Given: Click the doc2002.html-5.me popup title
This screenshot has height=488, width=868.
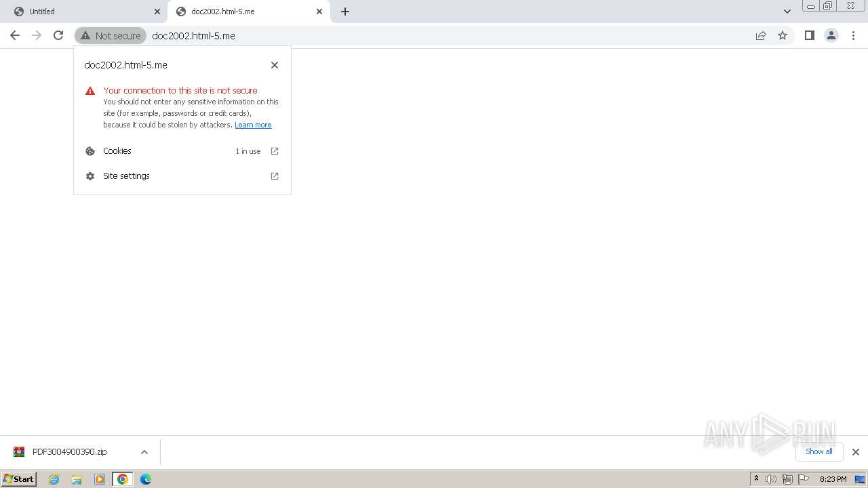Looking at the screenshot, I should (x=125, y=65).
